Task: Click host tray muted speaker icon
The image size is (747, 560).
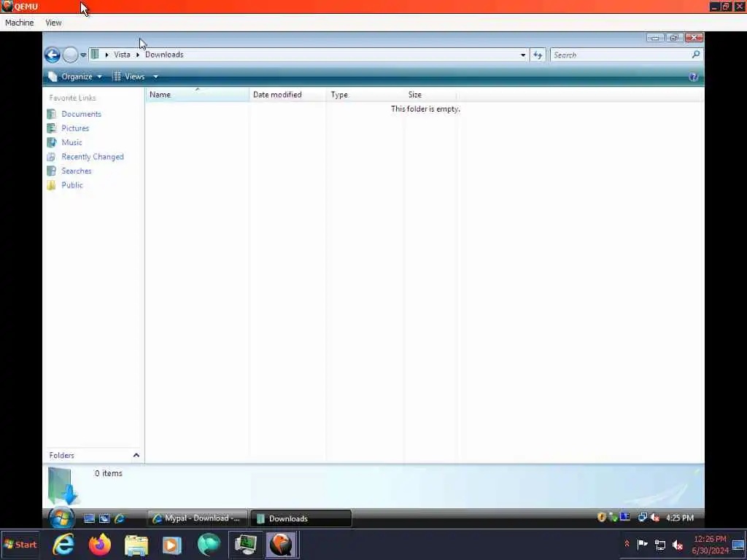Action: (678, 544)
